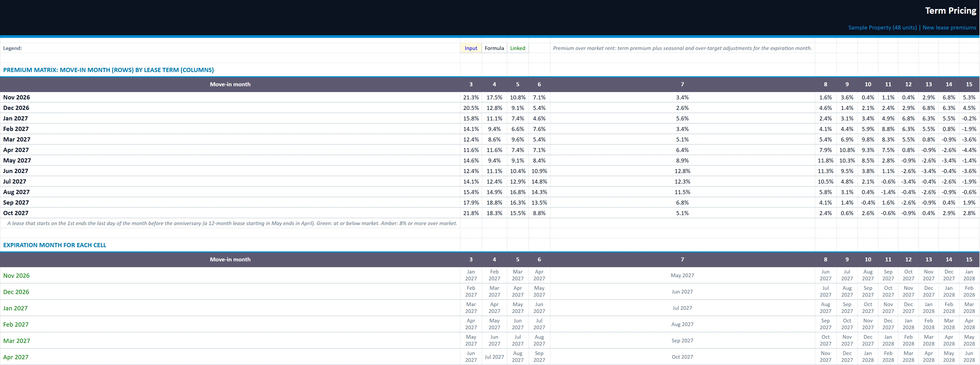Select May 2027 term 8 value 11.8%
The height and width of the screenshot is (365, 980).
[826, 160]
